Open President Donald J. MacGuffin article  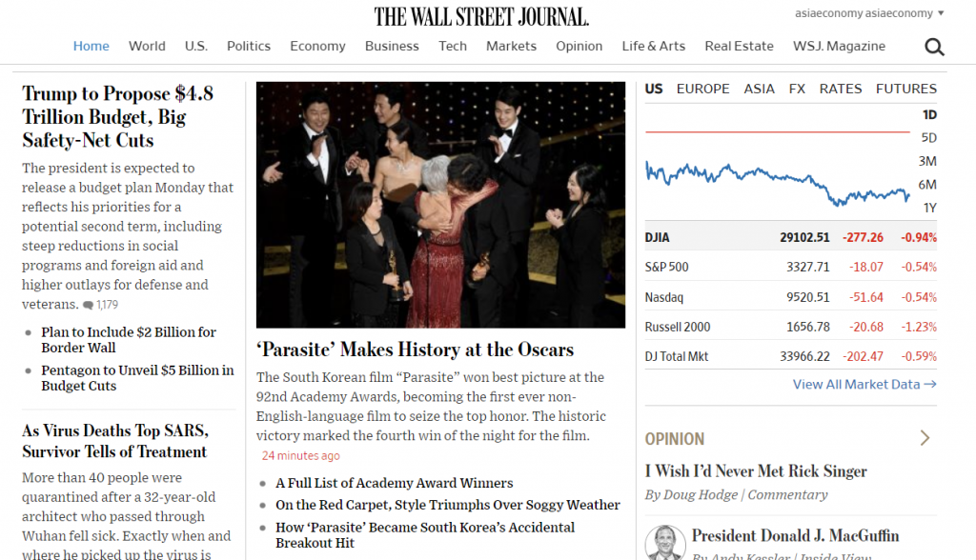pyautogui.click(x=796, y=536)
